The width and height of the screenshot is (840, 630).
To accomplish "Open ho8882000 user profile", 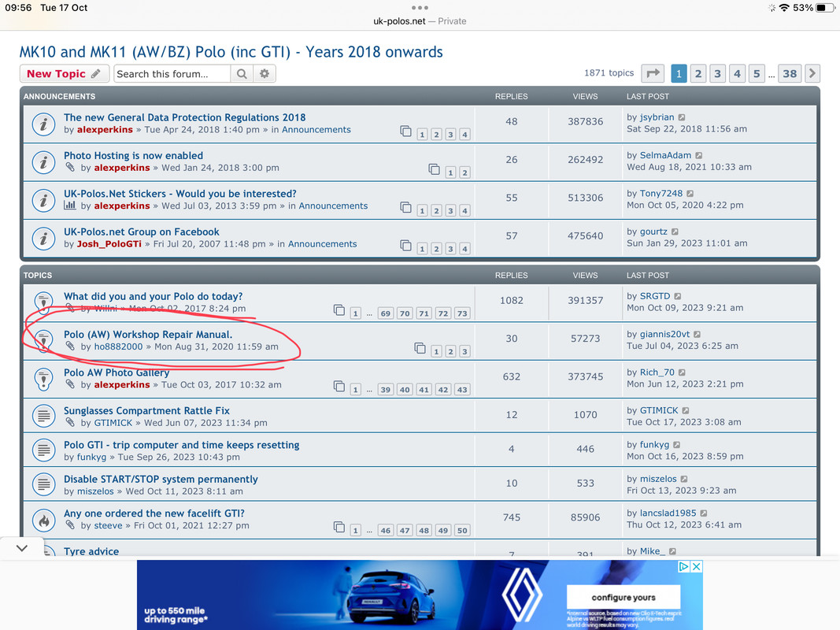I will pyautogui.click(x=118, y=346).
